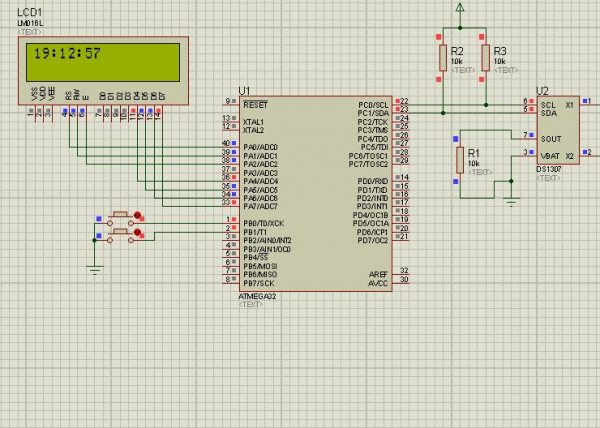Select the upper push button symbol
Screen dimensions: 600x428
(x=121, y=218)
